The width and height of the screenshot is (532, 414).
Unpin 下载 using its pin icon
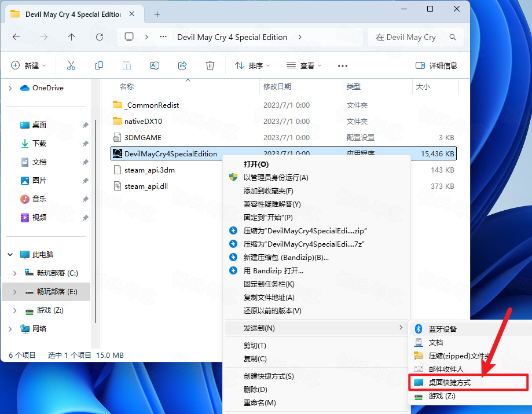click(85, 144)
